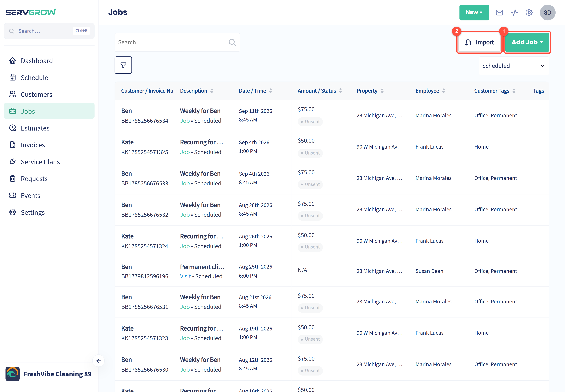Open the activity pulse icon
The image size is (565, 392).
click(x=514, y=13)
